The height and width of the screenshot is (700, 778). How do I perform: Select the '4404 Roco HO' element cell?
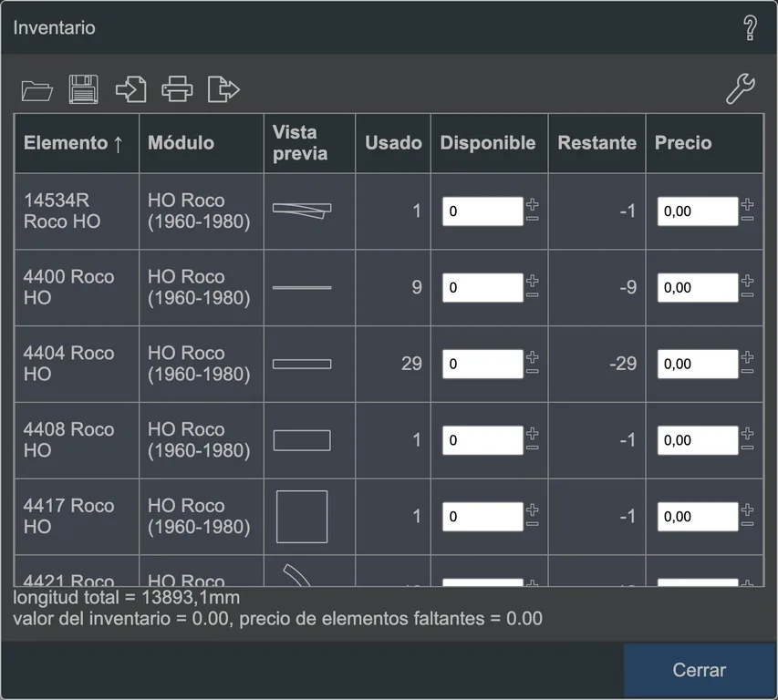pos(77,364)
